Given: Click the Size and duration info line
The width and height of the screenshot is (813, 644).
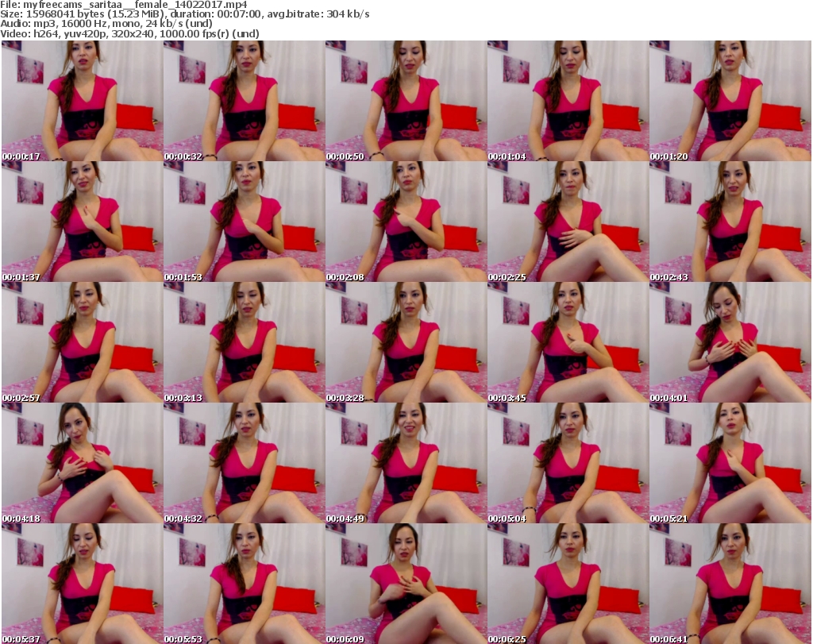Looking at the screenshot, I should pyautogui.click(x=184, y=14).
